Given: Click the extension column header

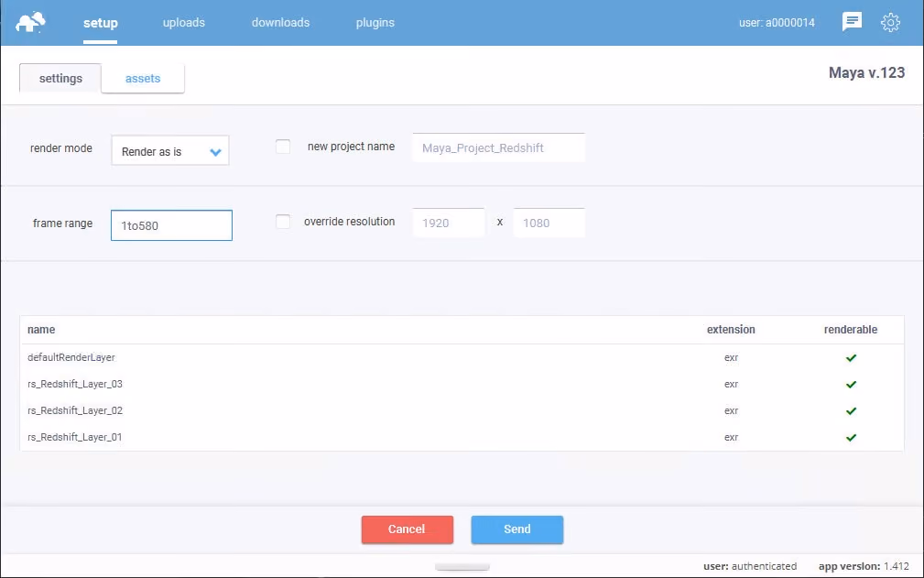Looking at the screenshot, I should pyautogui.click(x=731, y=330).
